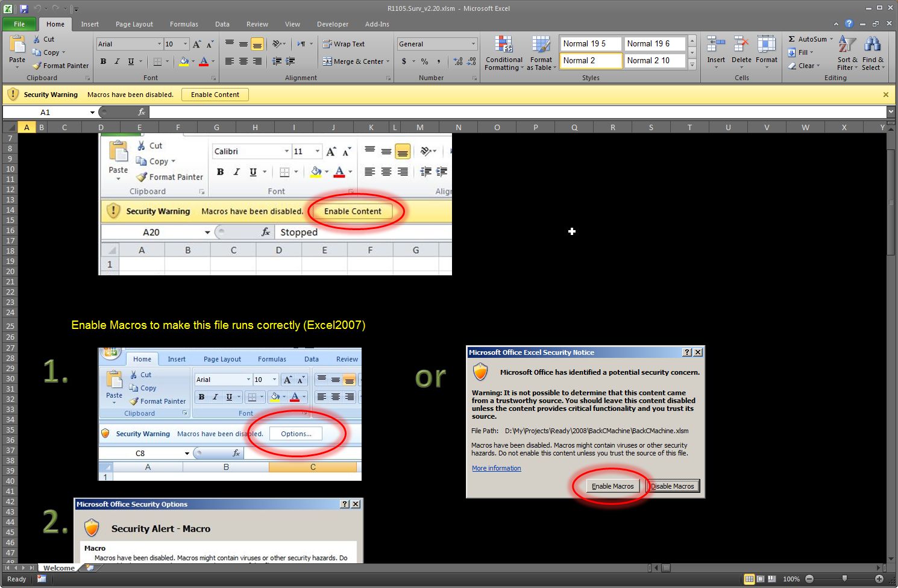The width and height of the screenshot is (898, 588).
Task: Open the Formulas ribbon tab
Action: pos(184,24)
